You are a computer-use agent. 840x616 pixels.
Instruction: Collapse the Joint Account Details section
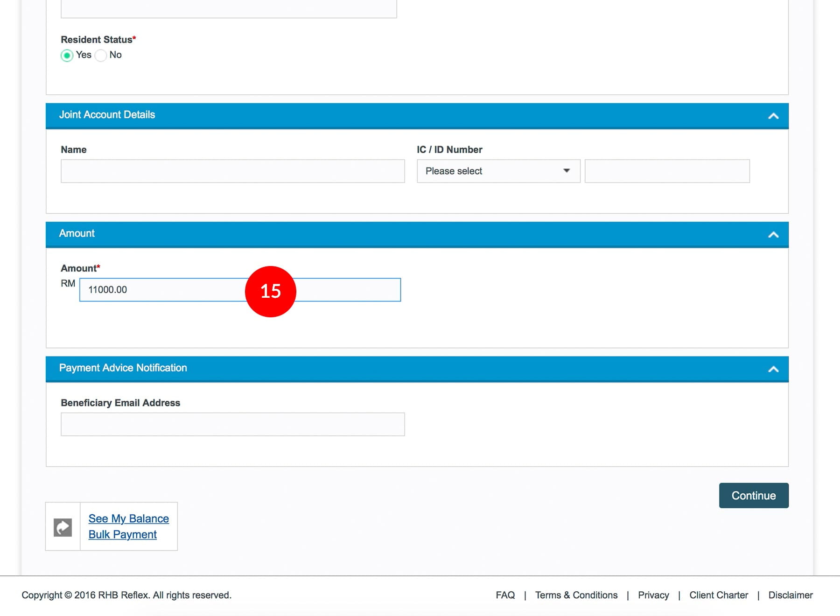(773, 116)
